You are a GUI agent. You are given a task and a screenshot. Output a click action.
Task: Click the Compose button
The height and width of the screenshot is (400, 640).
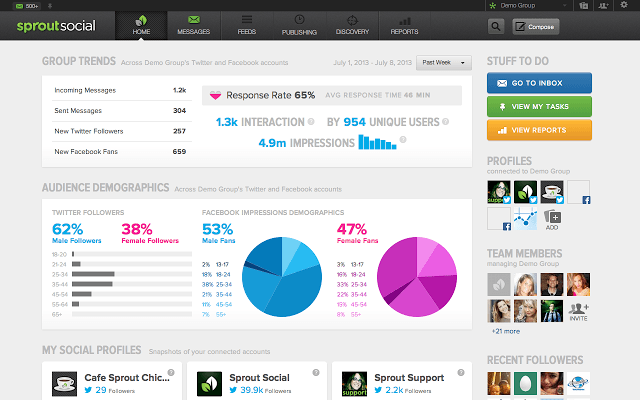point(536,27)
